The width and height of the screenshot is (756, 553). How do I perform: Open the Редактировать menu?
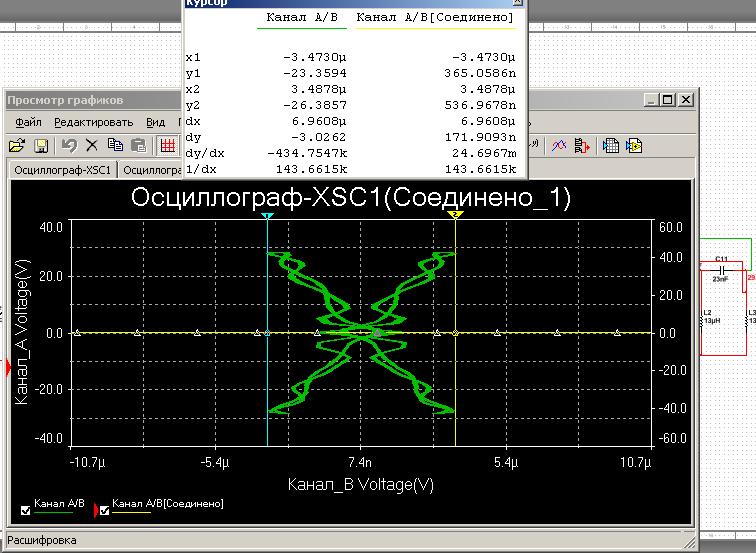(94, 122)
